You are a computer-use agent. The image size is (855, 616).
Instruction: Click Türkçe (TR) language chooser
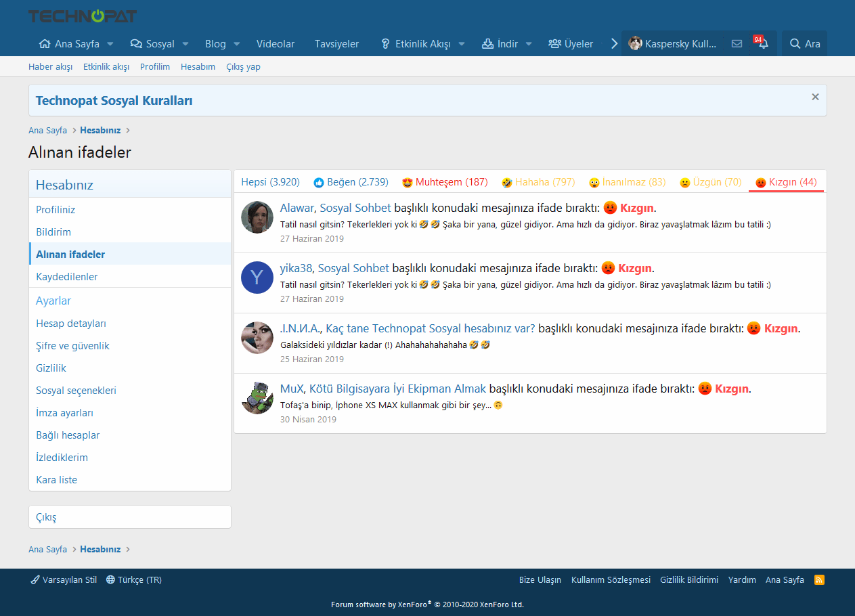coord(134,579)
